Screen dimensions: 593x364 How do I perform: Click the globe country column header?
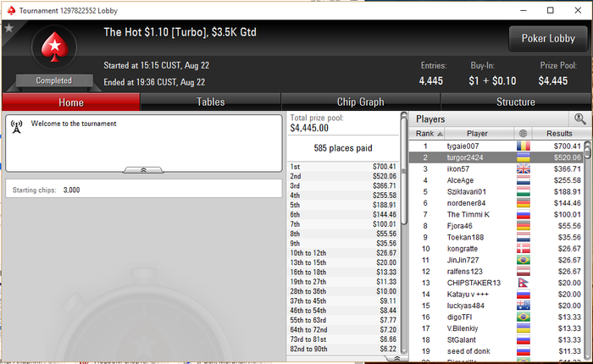point(523,134)
